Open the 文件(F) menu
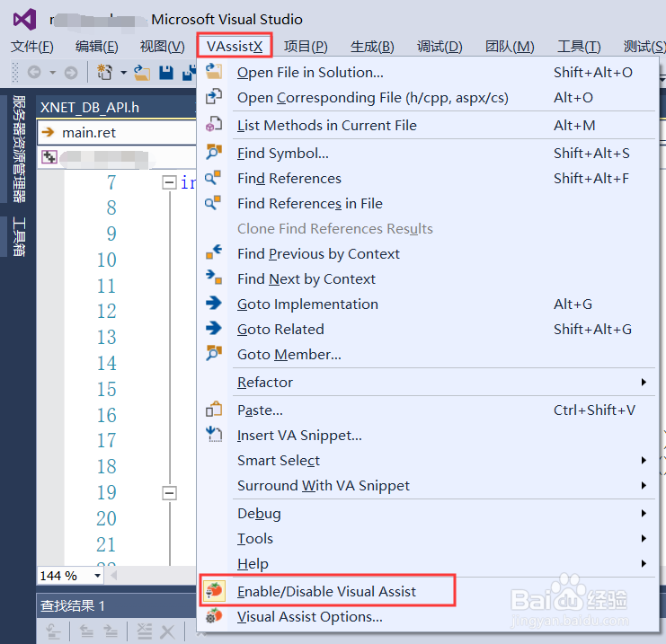This screenshot has height=644, width=666. [x=32, y=46]
